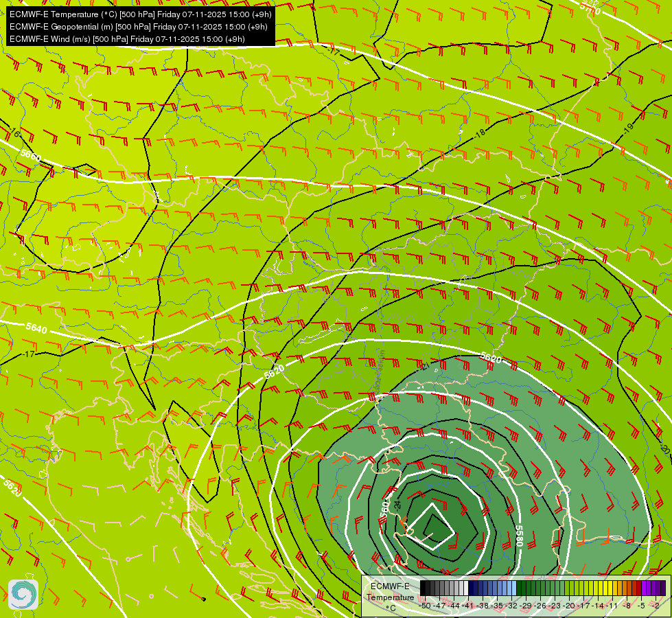Click the -38 tick label on the legend
The image size is (672, 618).
483,606
